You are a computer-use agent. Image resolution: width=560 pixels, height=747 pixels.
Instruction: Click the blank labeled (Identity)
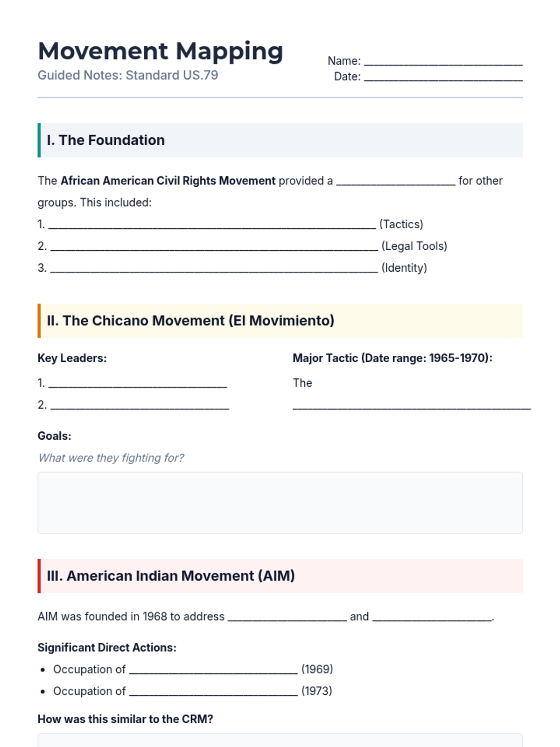coord(214,269)
